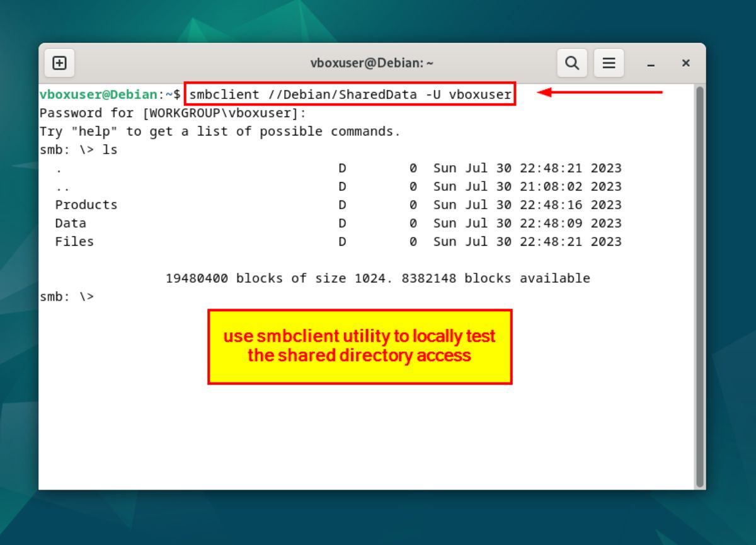The height and width of the screenshot is (545, 756).
Task: Click the Data directory entry
Action: coord(71,223)
